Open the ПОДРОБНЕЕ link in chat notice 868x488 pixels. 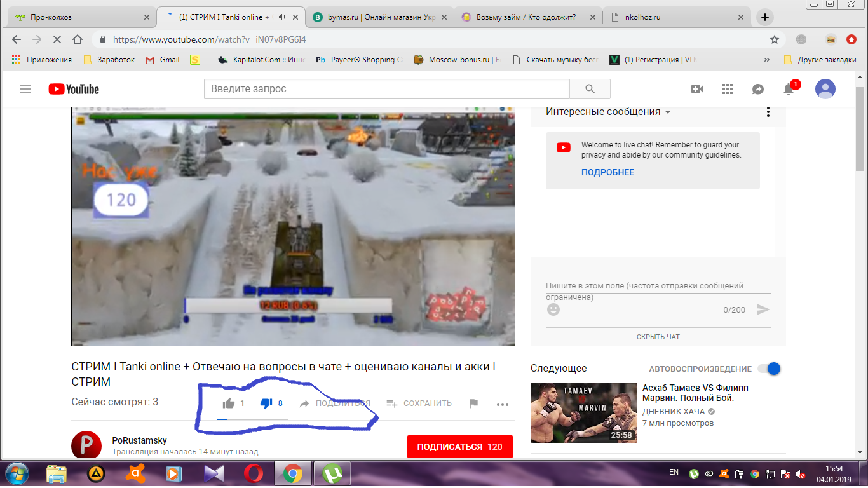[607, 172]
